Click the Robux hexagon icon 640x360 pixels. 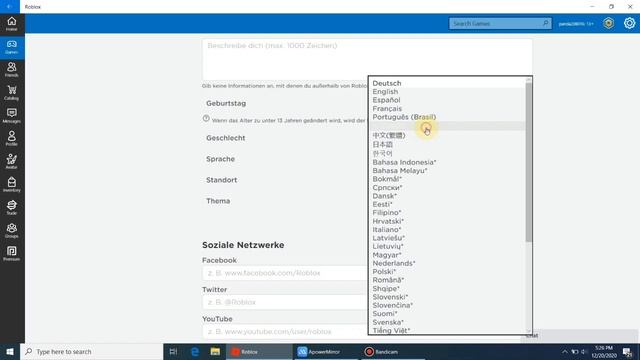(609, 23)
